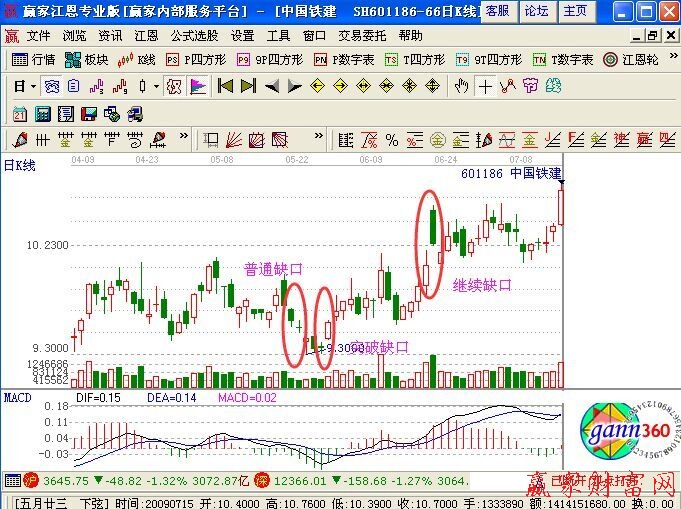
Task: Open the 交易委托 menu
Action: (x=364, y=35)
